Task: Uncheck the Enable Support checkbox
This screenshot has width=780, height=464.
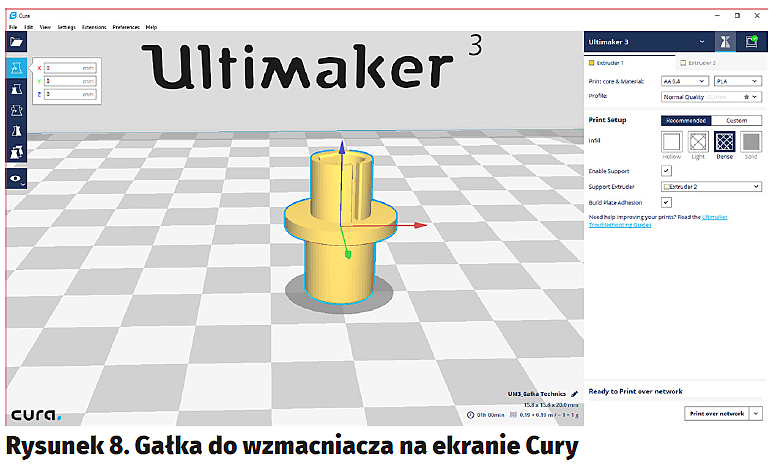Action: pos(666,171)
